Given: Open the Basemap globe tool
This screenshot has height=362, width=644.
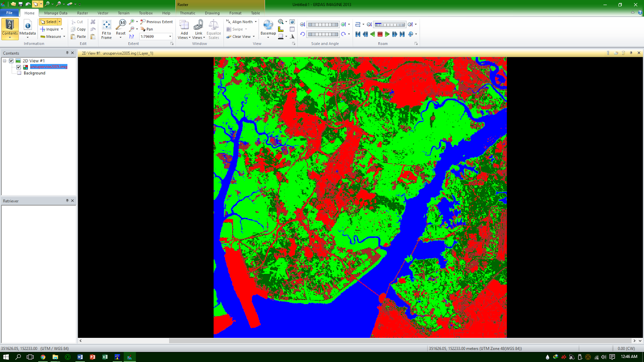Looking at the screenshot, I should 268,29.
